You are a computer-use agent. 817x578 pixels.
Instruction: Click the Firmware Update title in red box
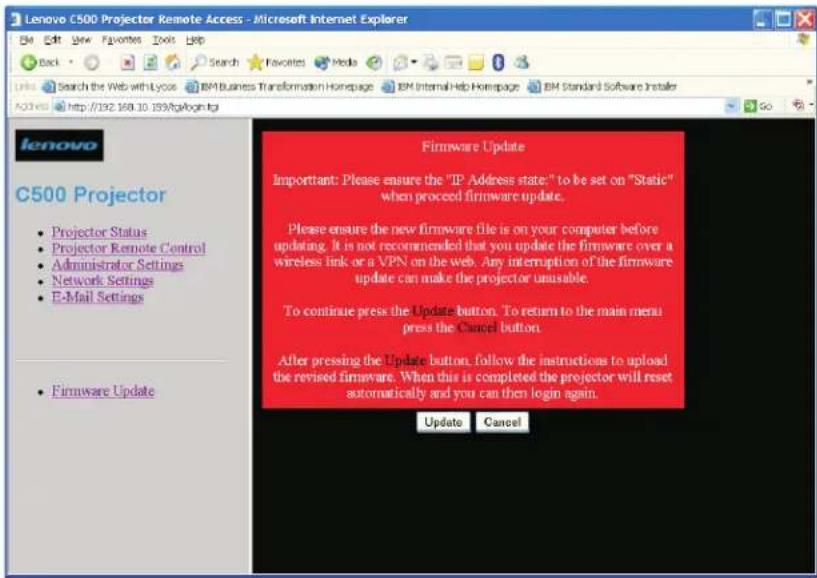point(473,146)
